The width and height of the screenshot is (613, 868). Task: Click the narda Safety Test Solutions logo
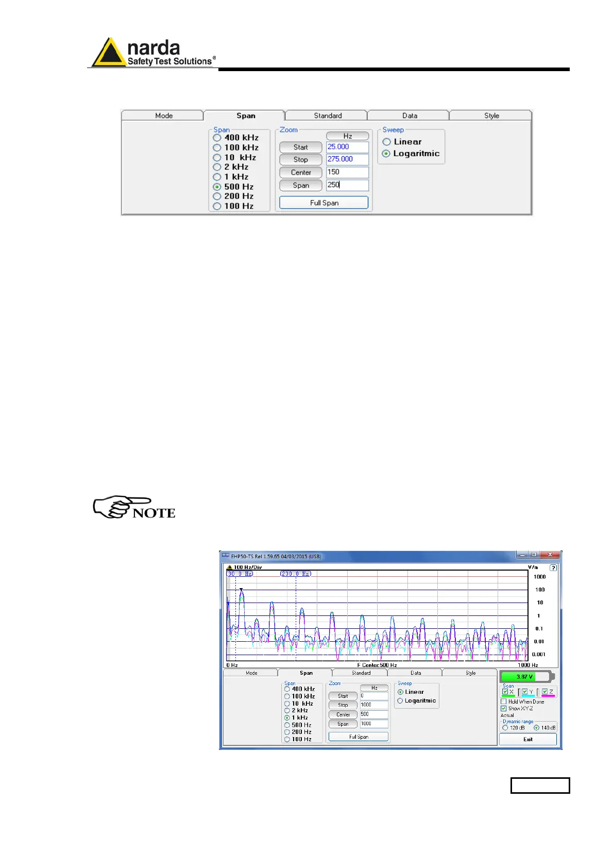(154, 53)
